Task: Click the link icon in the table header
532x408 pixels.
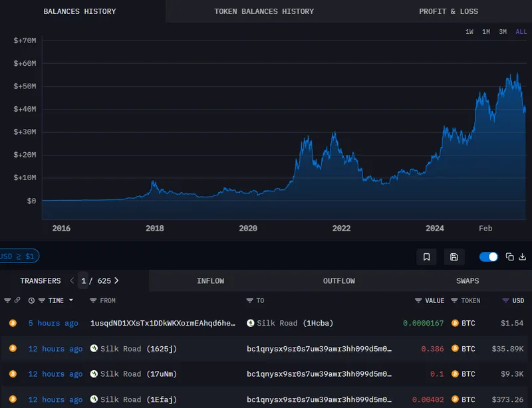Action: pos(16,300)
